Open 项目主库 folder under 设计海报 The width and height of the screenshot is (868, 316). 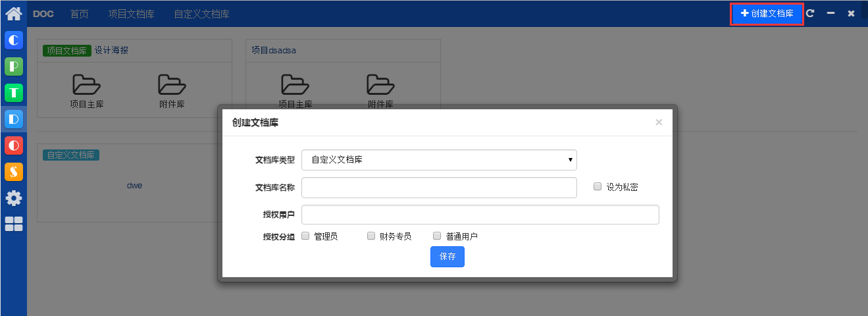coord(87,91)
